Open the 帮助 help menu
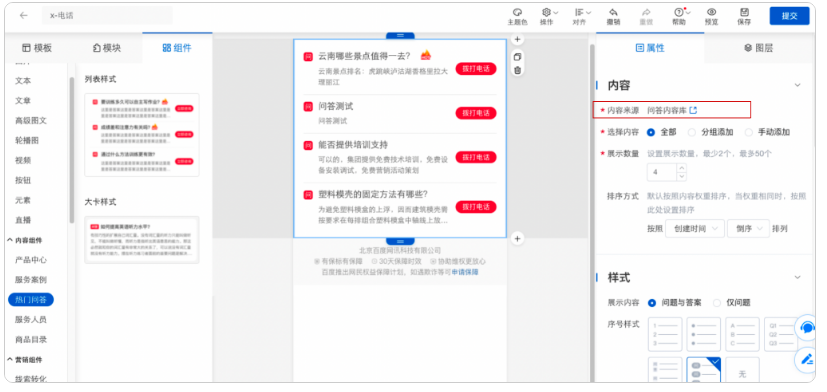The width and height of the screenshot is (827, 392). (x=680, y=16)
